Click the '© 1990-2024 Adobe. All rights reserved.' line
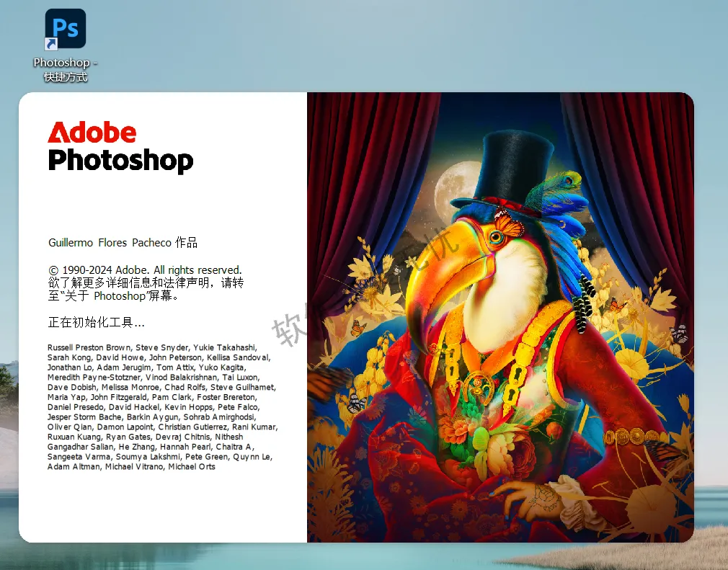Viewport: 728px width, 570px height. coord(145,270)
